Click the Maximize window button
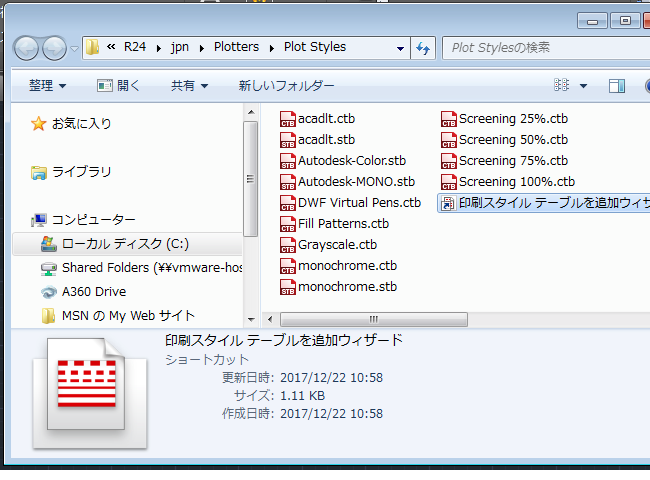This screenshot has width=650, height=480. 625,21
